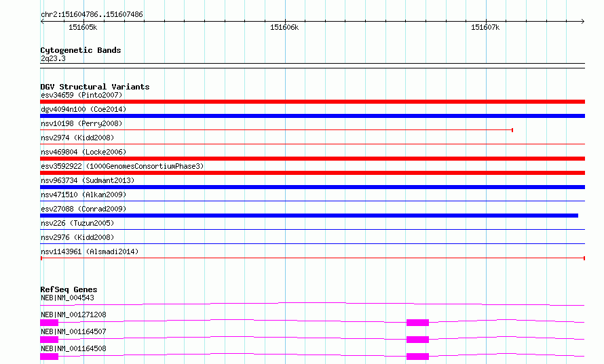Click the blue nsv963734 variant bar
This screenshot has width=604, height=364.
312,187
